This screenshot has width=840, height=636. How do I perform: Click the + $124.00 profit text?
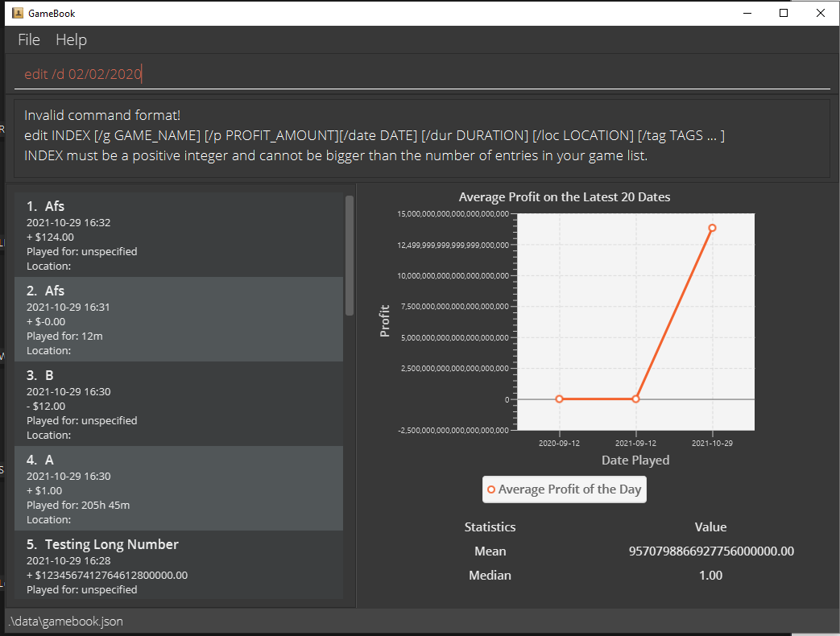pos(51,237)
